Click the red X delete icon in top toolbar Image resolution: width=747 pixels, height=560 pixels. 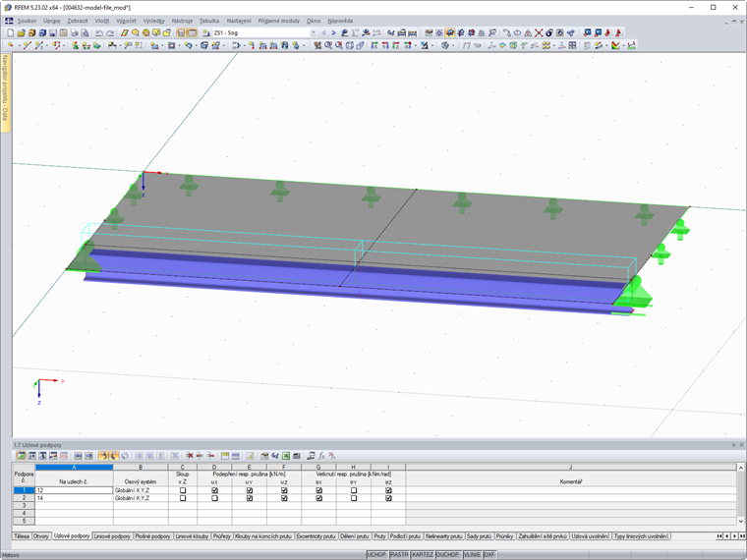(539, 32)
